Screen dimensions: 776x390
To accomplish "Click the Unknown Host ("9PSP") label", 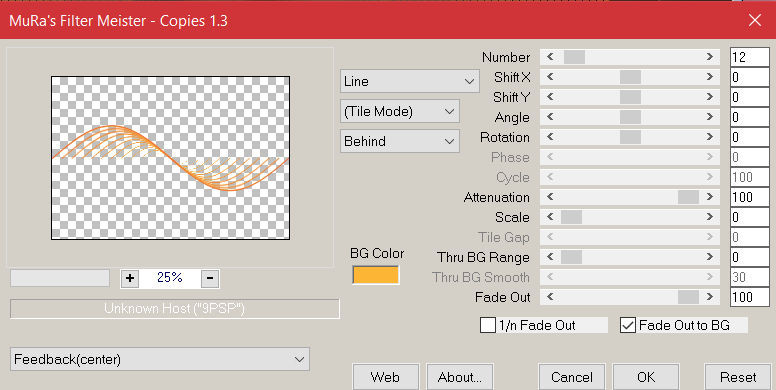I will click(x=175, y=309).
